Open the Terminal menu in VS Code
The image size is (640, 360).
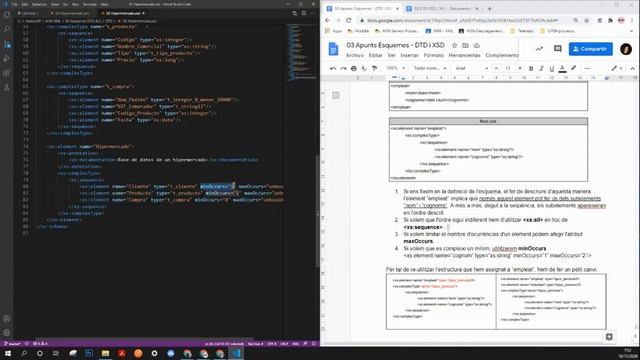pyautogui.click(x=89, y=4)
